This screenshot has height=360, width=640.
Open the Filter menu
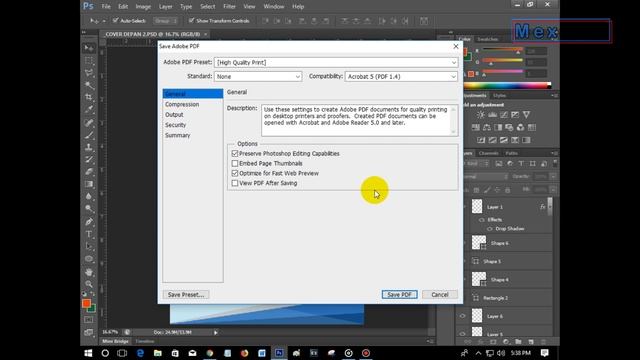click(x=229, y=7)
